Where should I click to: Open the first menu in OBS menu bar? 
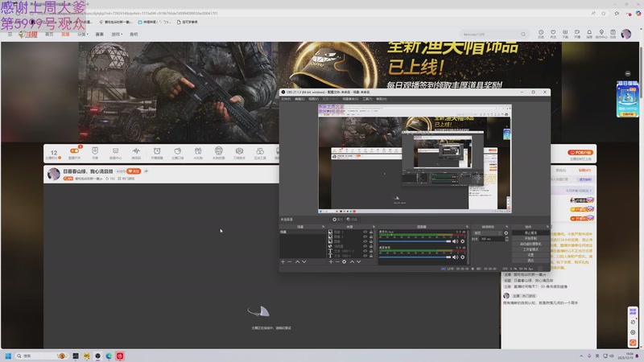point(286,99)
